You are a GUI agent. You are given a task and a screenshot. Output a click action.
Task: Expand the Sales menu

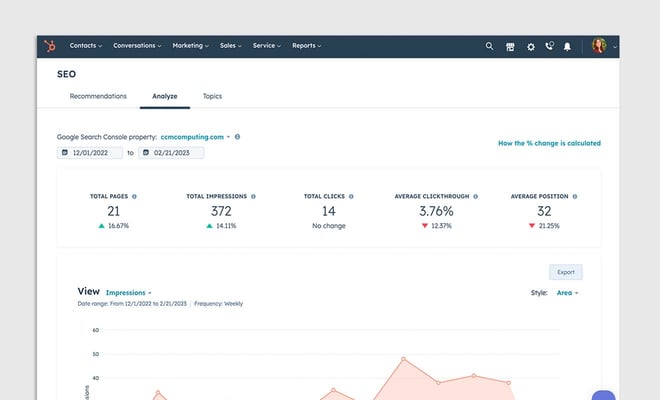[230, 45]
